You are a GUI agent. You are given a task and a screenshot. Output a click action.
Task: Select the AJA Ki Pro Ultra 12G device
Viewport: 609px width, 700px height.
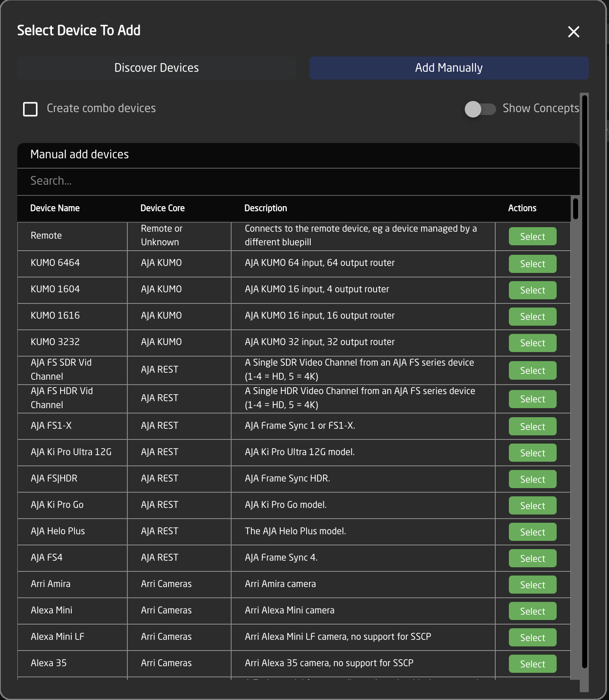(532, 453)
